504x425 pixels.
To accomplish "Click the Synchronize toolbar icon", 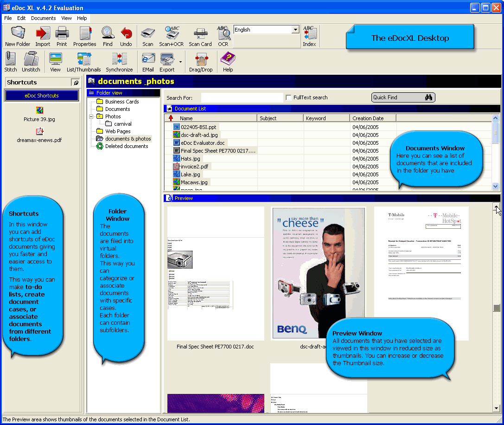I will [119, 62].
